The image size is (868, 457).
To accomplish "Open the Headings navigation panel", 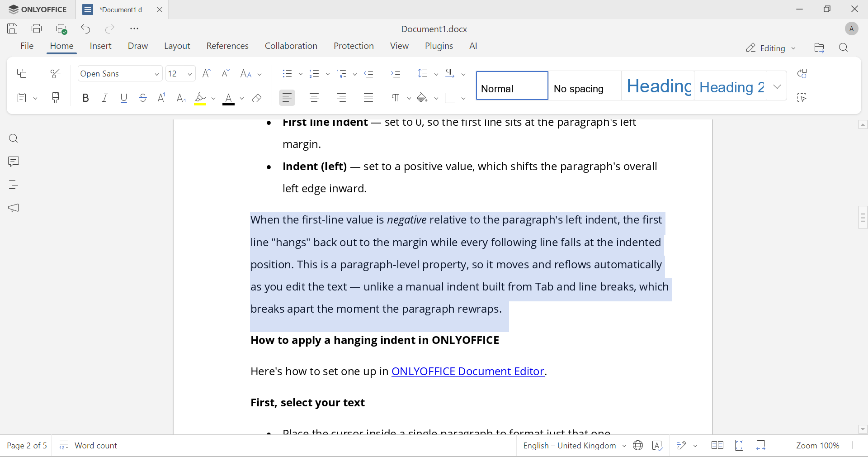I will [14, 185].
